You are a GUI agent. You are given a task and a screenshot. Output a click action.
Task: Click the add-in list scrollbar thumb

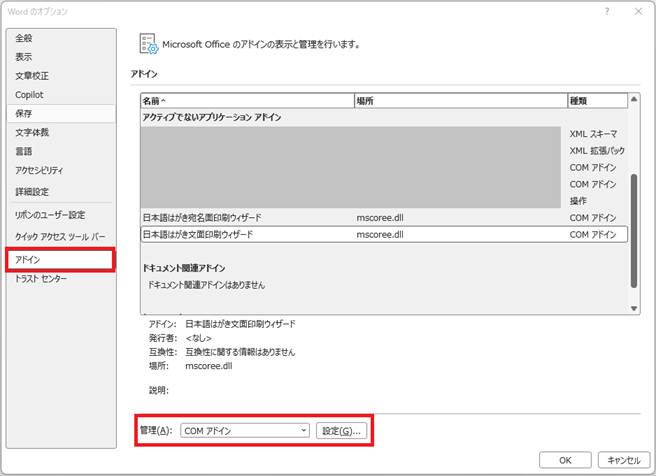(x=634, y=231)
